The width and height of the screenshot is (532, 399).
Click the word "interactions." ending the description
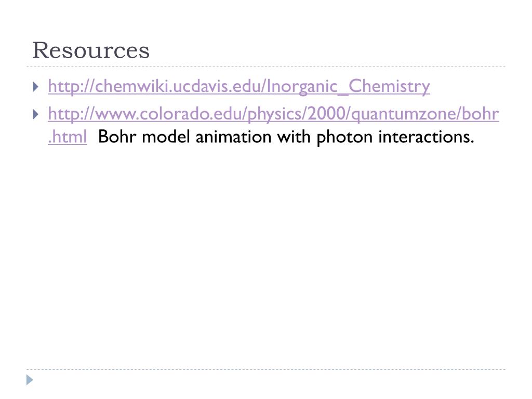(426, 137)
